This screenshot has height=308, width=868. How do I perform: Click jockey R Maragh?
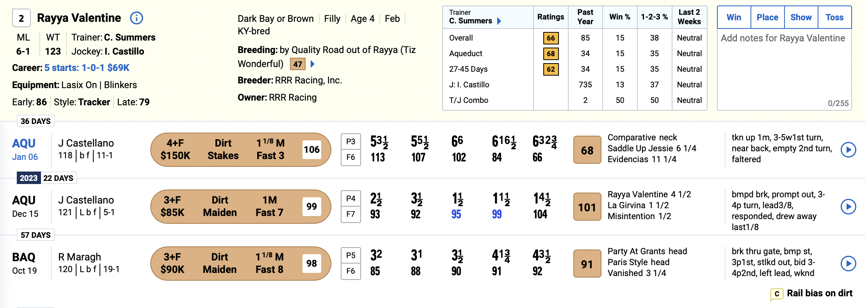(x=80, y=257)
